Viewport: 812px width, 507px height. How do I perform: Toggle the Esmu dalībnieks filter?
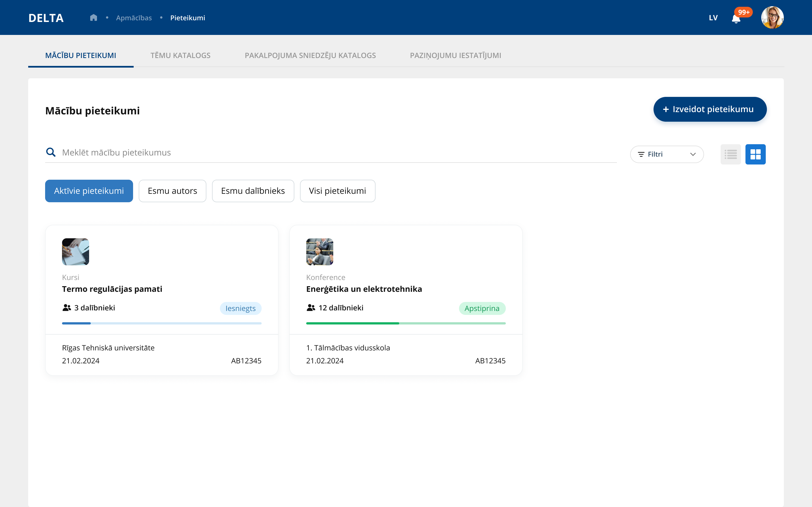[253, 191]
